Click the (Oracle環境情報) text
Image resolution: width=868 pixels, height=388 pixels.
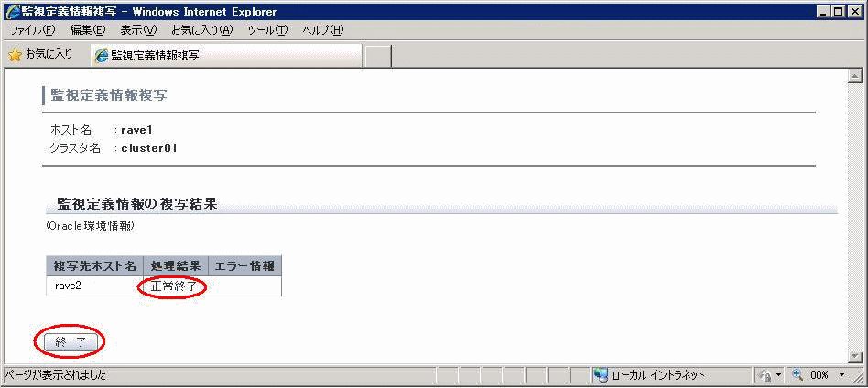91,226
